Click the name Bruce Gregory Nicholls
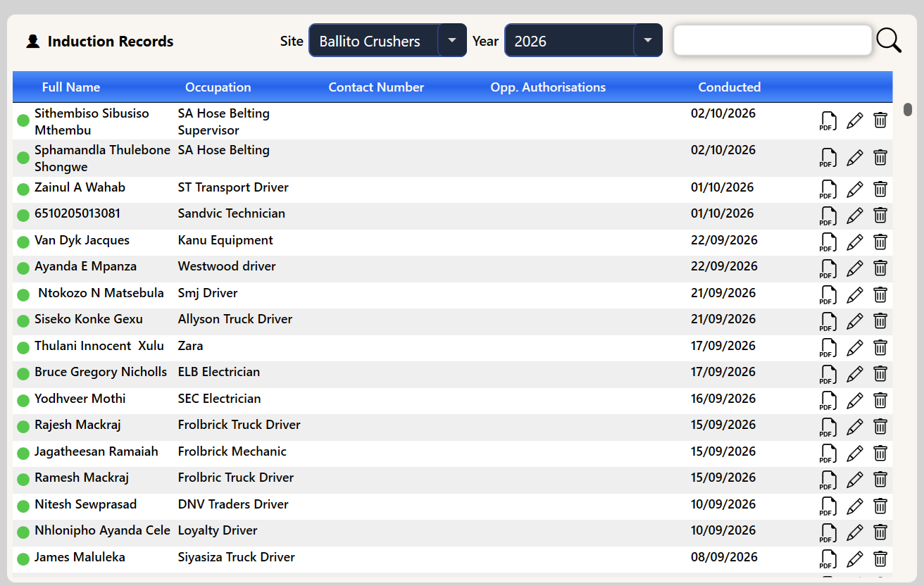 (x=101, y=372)
